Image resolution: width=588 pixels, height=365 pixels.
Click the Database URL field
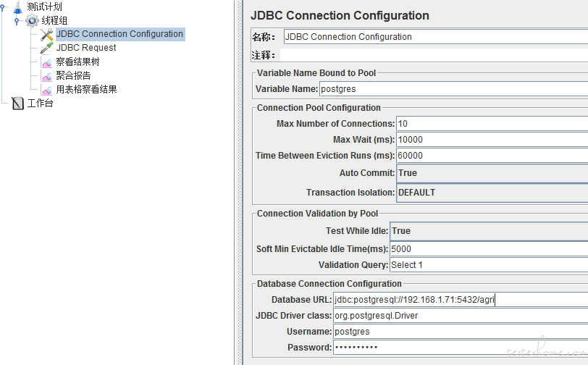[461, 300]
